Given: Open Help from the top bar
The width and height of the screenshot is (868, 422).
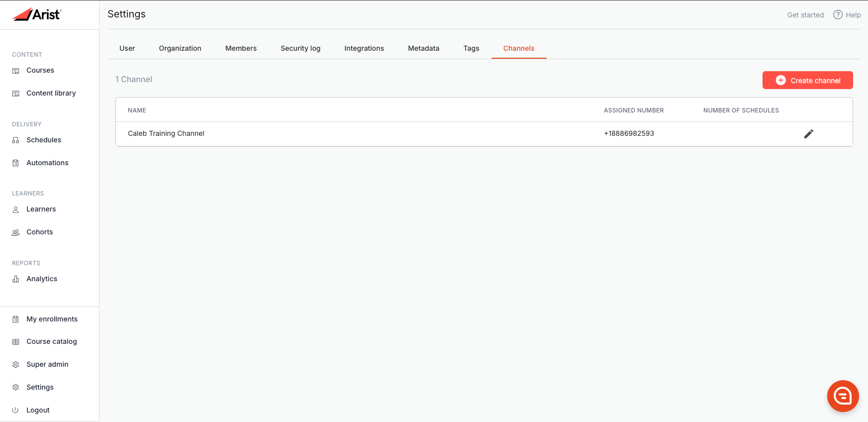Looking at the screenshot, I should click(847, 15).
